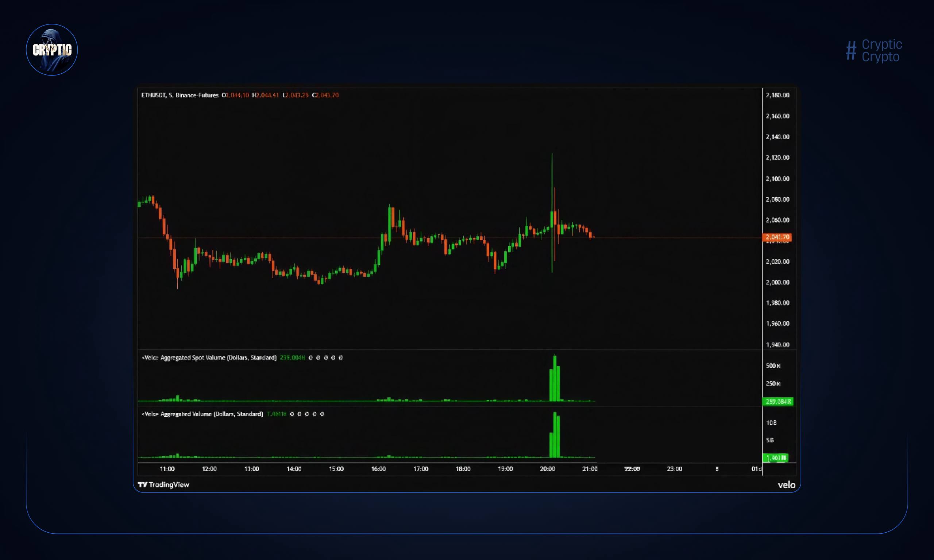Click the velo logo in chart corner
The width and height of the screenshot is (934, 560).
[x=786, y=485]
